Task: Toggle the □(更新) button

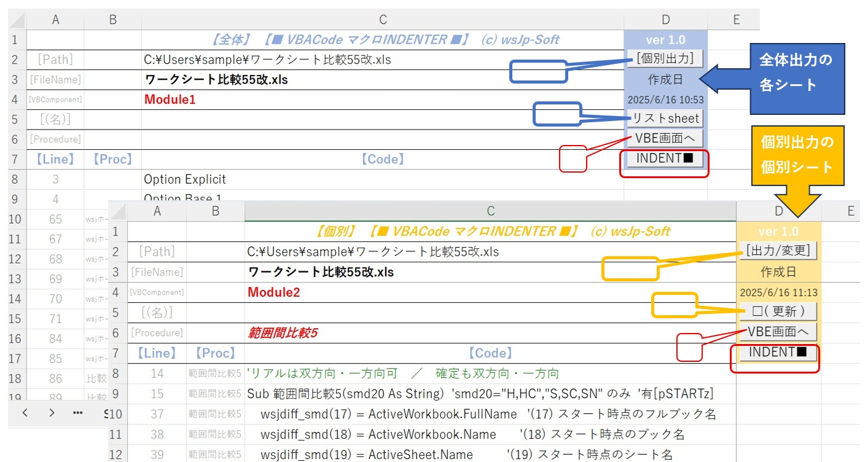Action: pyautogui.click(x=778, y=310)
